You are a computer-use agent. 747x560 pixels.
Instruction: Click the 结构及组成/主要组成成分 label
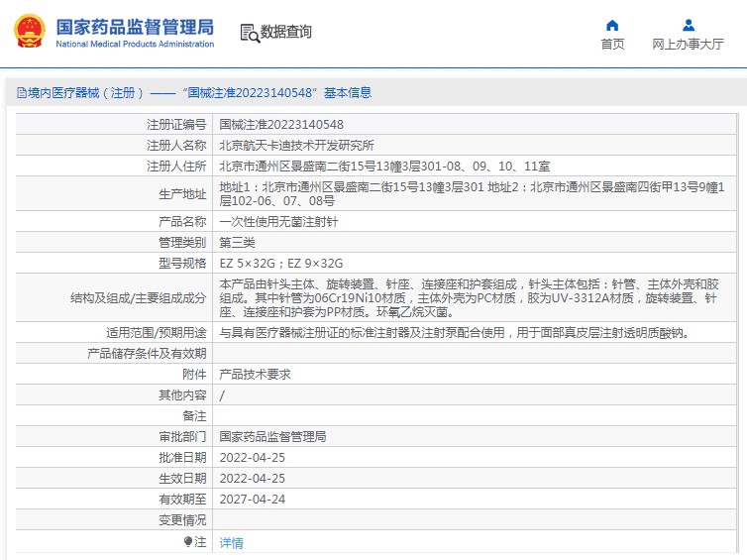point(138,298)
